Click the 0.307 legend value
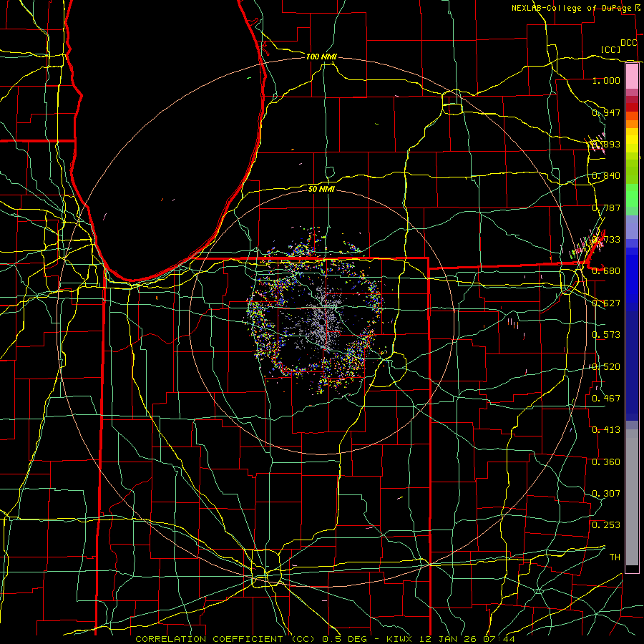The image size is (644, 644). [606, 494]
